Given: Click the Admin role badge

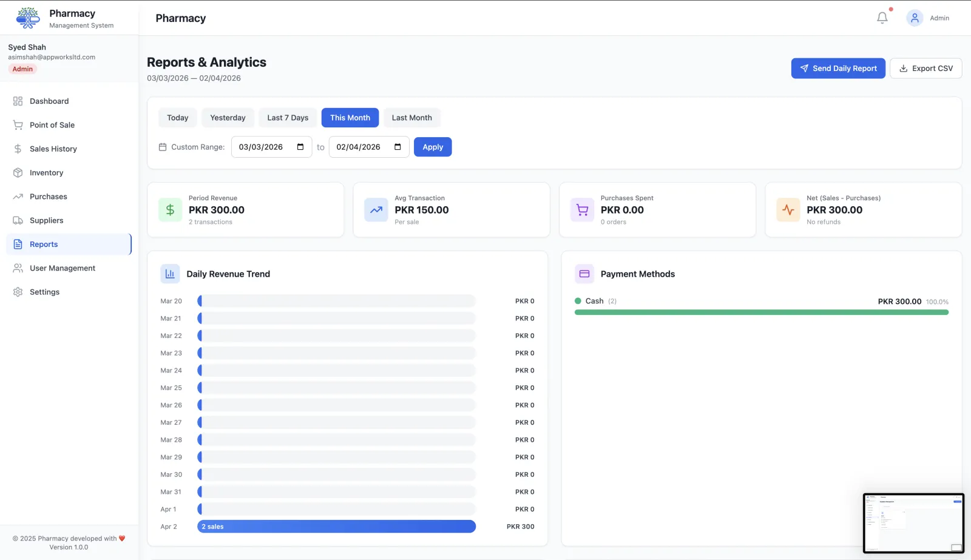Looking at the screenshot, I should pos(22,69).
